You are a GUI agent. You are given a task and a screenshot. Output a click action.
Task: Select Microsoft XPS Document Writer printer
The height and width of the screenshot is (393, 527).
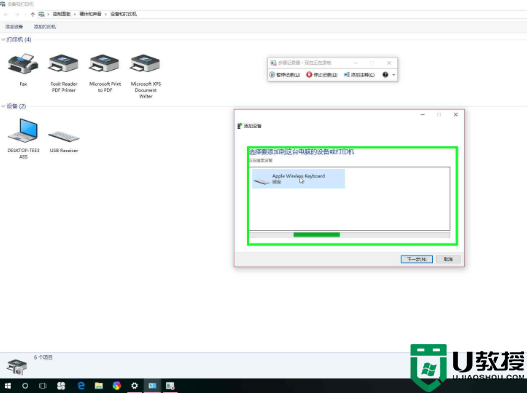point(146,64)
